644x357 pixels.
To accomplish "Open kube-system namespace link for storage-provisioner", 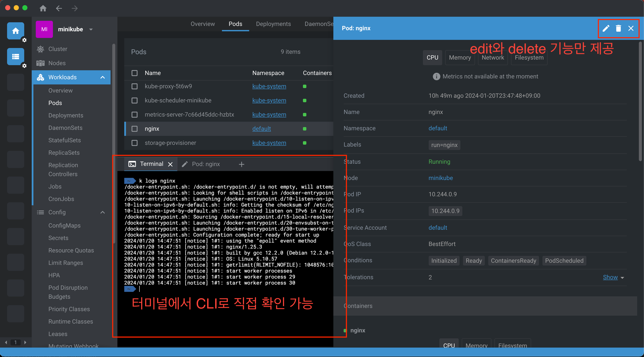I will 269,143.
